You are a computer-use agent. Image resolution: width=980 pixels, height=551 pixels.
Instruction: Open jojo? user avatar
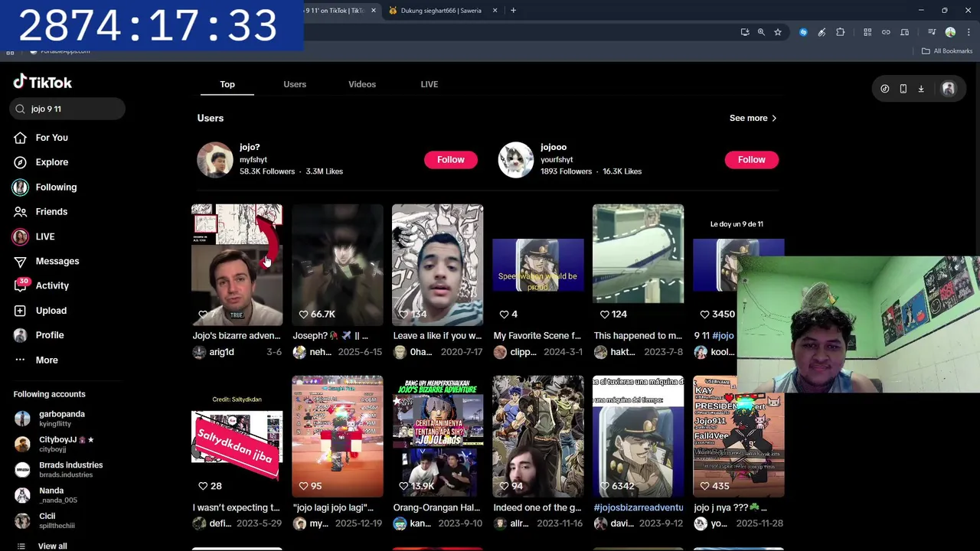[215, 160]
